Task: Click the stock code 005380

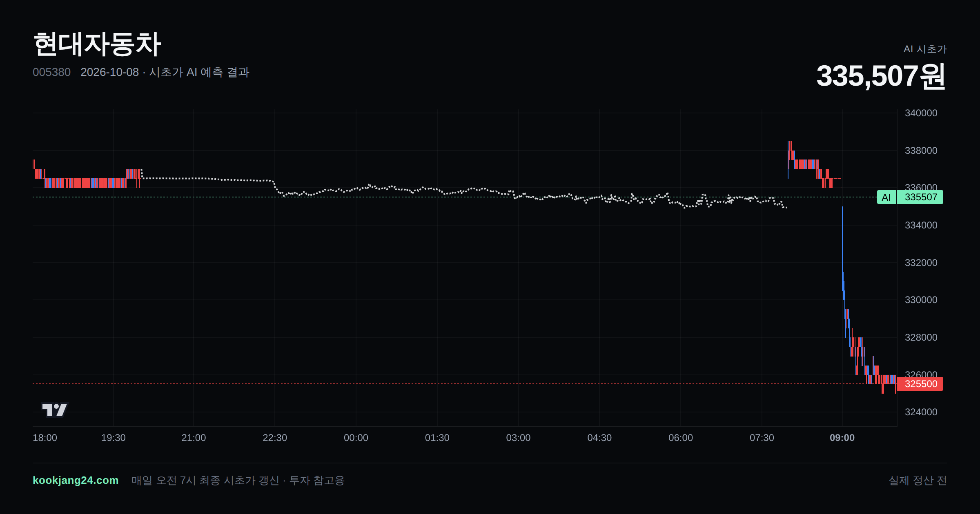Action: coord(52,72)
